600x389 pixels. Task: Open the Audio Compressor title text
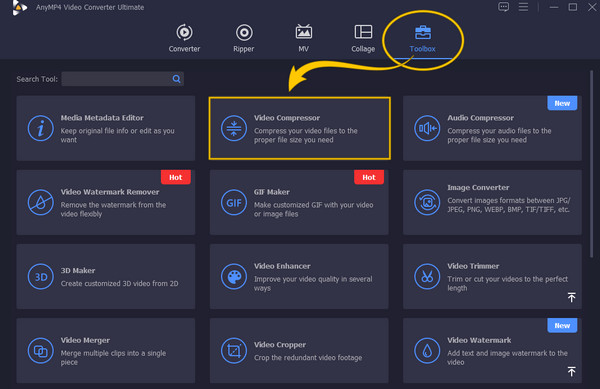point(481,118)
